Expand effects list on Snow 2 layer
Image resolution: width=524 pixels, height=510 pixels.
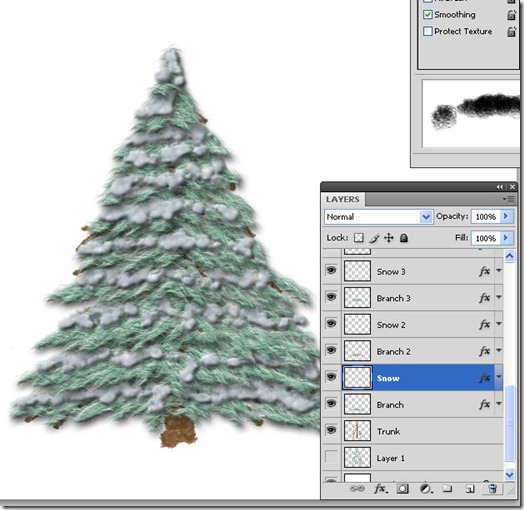click(499, 324)
